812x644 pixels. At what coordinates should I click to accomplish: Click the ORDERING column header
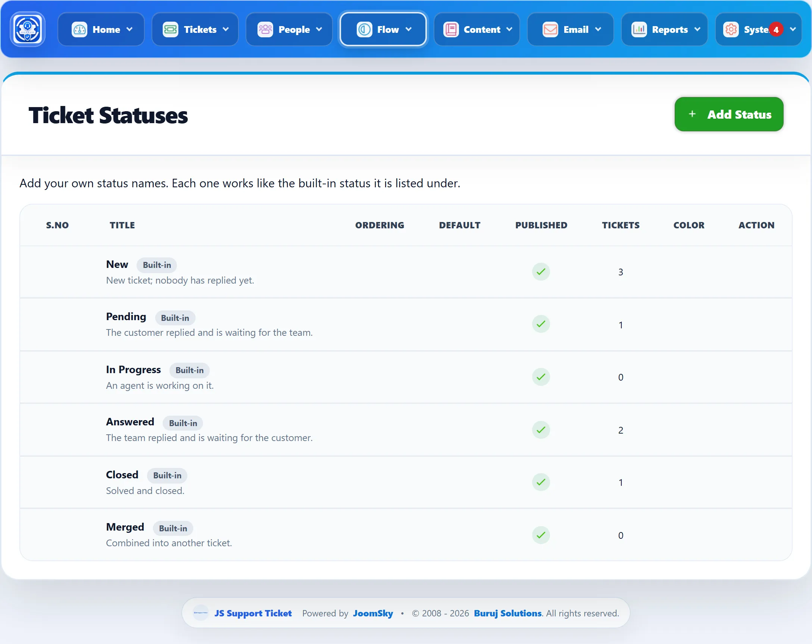[380, 225]
